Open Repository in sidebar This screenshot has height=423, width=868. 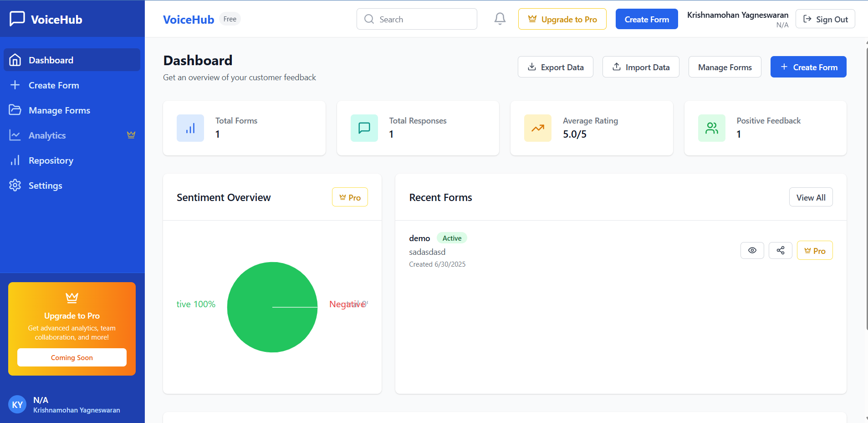point(72,160)
